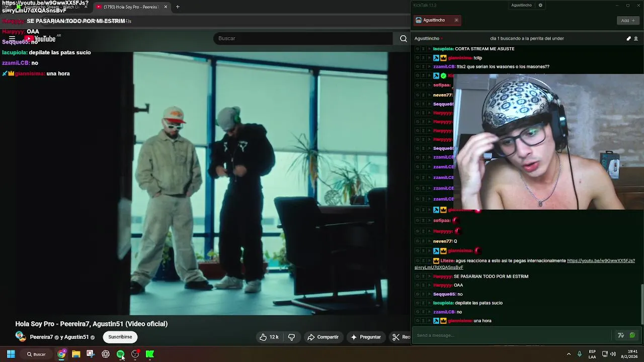Image resolution: width=644 pixels, height=362 pixels.
Task: Open the 7TV emote picker in KickTalk
Action: pyautogui.click(x=621, y=335)
